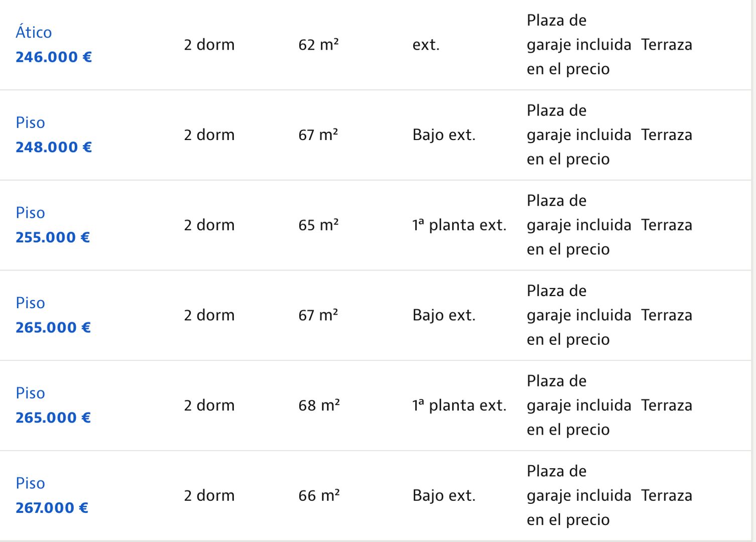Click the 68 m² area cell
The height and width of the screenshot is (542, 756).
(319, 405)
